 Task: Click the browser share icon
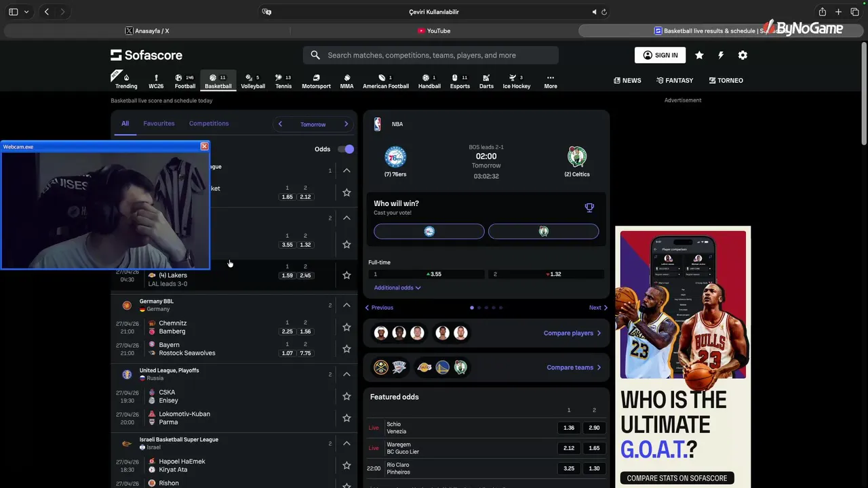[822, 12]
